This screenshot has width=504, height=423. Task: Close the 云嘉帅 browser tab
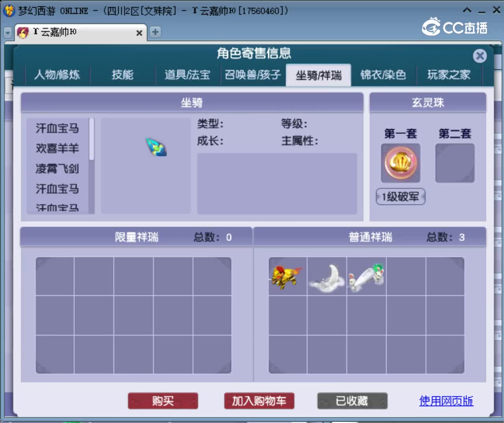[139, 33]
